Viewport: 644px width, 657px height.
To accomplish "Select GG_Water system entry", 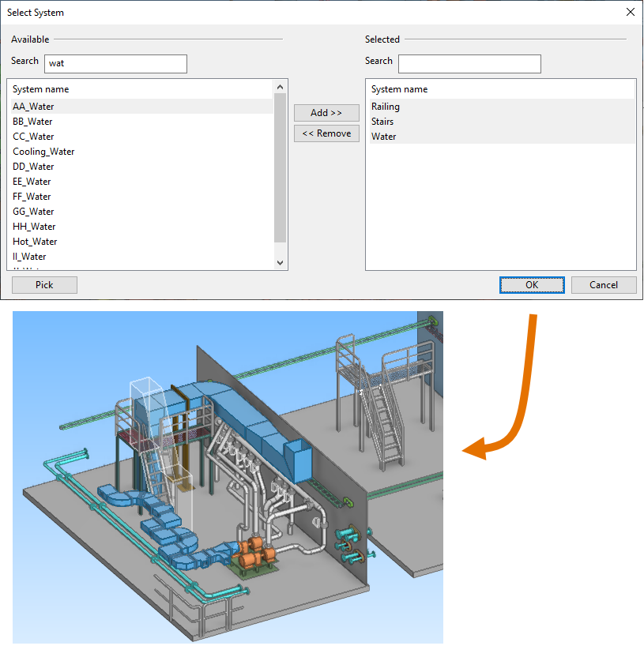I will pos(33,212).
